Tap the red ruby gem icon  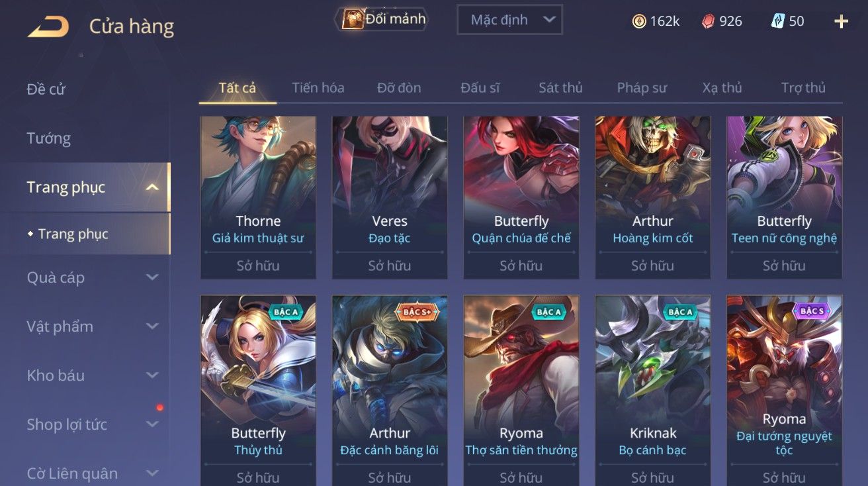tap(709, 21)
